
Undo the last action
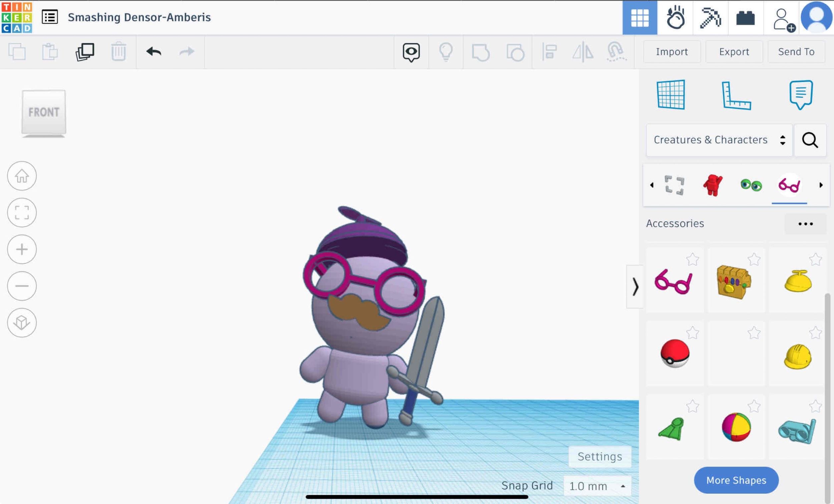154,52
